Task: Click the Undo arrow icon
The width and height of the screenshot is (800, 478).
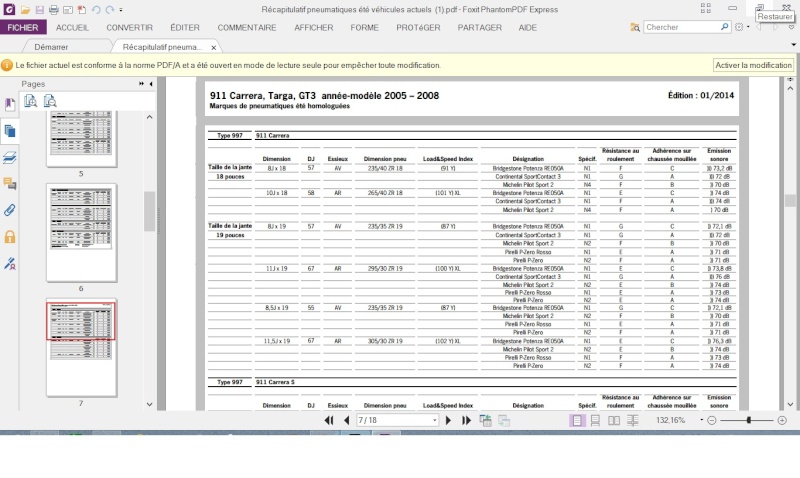Action: (x=96, y=9)
